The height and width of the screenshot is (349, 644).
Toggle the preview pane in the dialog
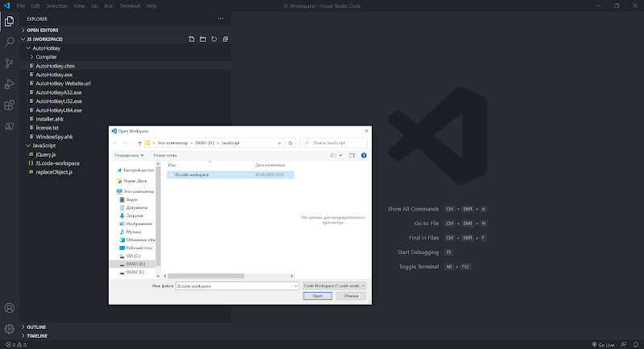352,155
